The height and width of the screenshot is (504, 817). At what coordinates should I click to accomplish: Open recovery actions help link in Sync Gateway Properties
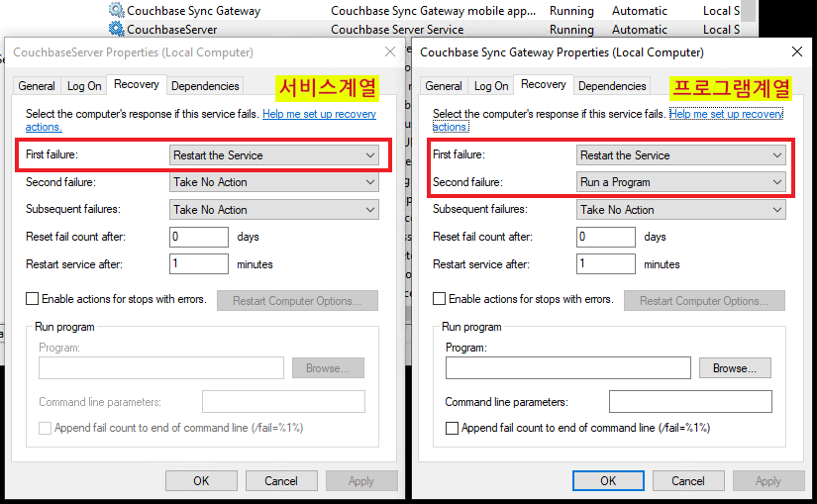click(x=726, y=114)
